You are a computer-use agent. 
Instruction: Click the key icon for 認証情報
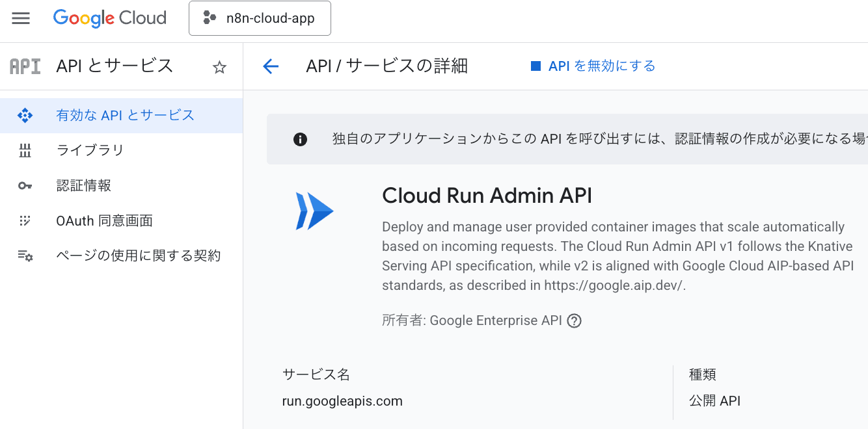pos(25,186)
